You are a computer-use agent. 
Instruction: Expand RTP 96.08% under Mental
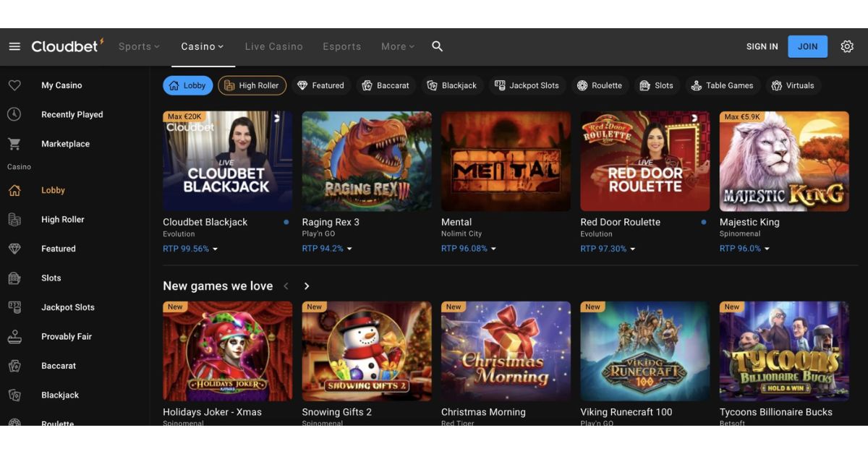[469, 249]
